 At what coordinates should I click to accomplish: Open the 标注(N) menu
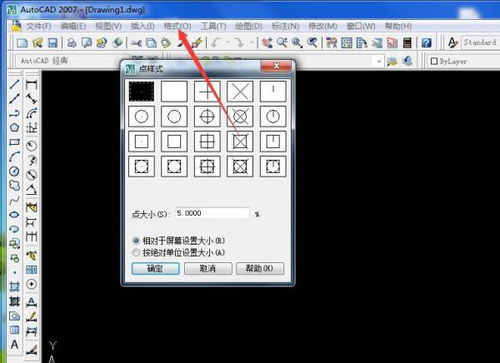(x=285, y=26)
